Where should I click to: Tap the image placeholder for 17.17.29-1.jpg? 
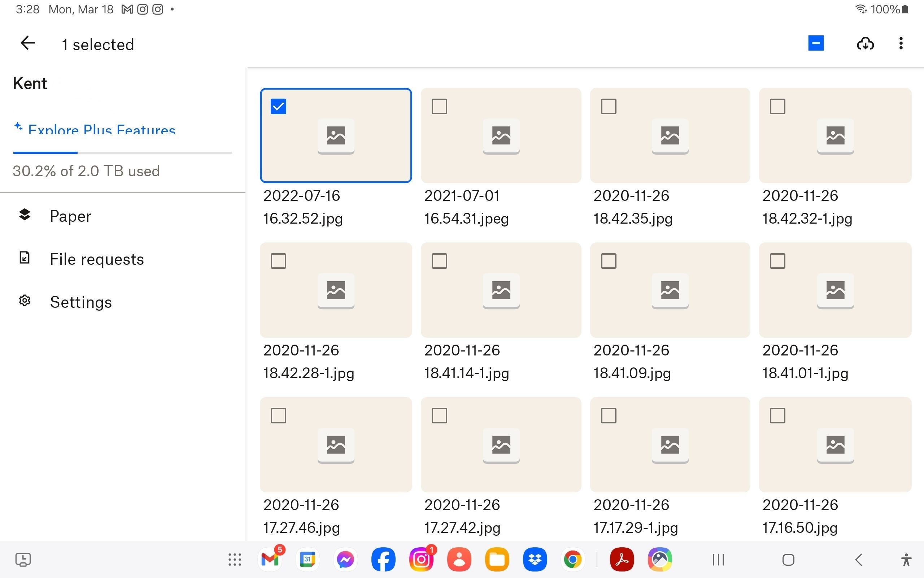tap(670, 444)
